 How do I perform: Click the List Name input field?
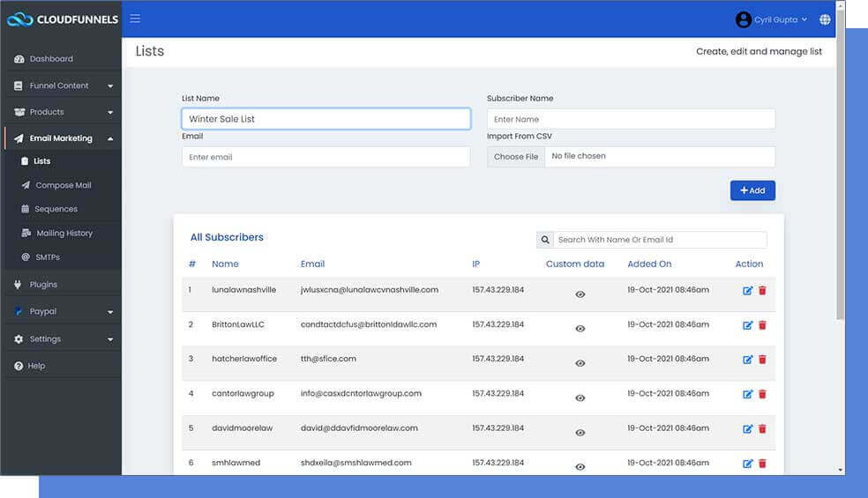[x=326, y=119]
